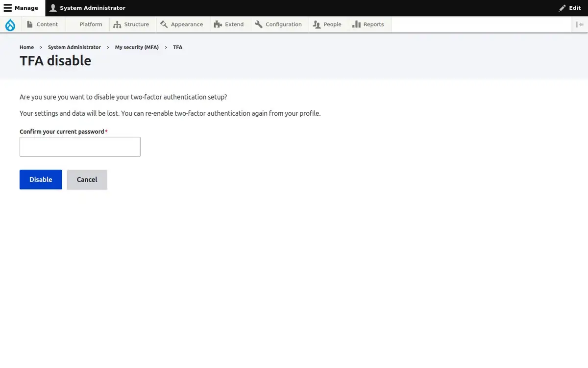Click the Drupal logo home icon
The image size is (588, 368).
pos(10,25)
